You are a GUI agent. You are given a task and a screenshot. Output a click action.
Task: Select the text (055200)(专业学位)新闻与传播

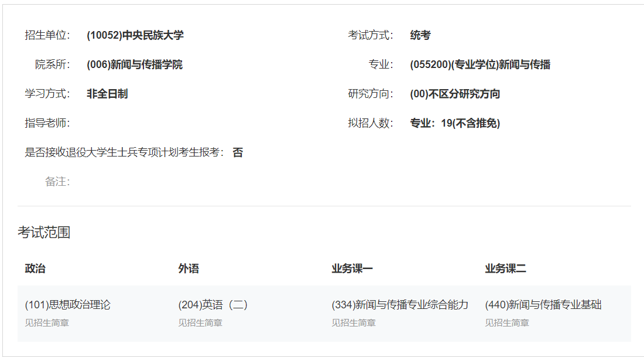(480, 64)
